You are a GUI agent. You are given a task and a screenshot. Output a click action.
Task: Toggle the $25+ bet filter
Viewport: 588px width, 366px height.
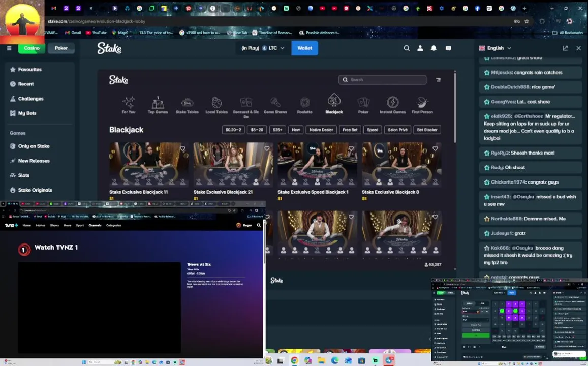(x=277, y=130)
